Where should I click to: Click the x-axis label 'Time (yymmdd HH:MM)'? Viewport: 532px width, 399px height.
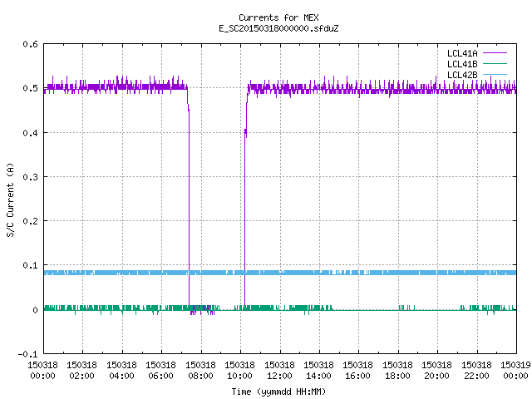(x=278, y=392)
